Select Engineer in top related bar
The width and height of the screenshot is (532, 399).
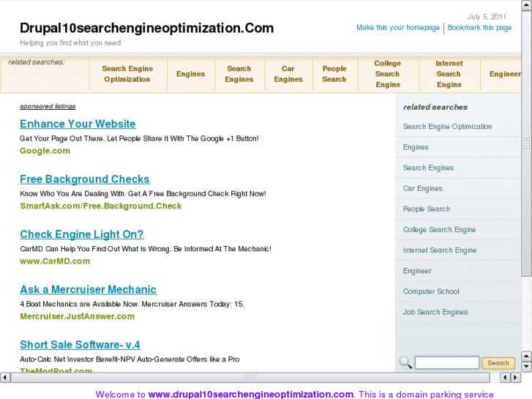coord(505,74)
